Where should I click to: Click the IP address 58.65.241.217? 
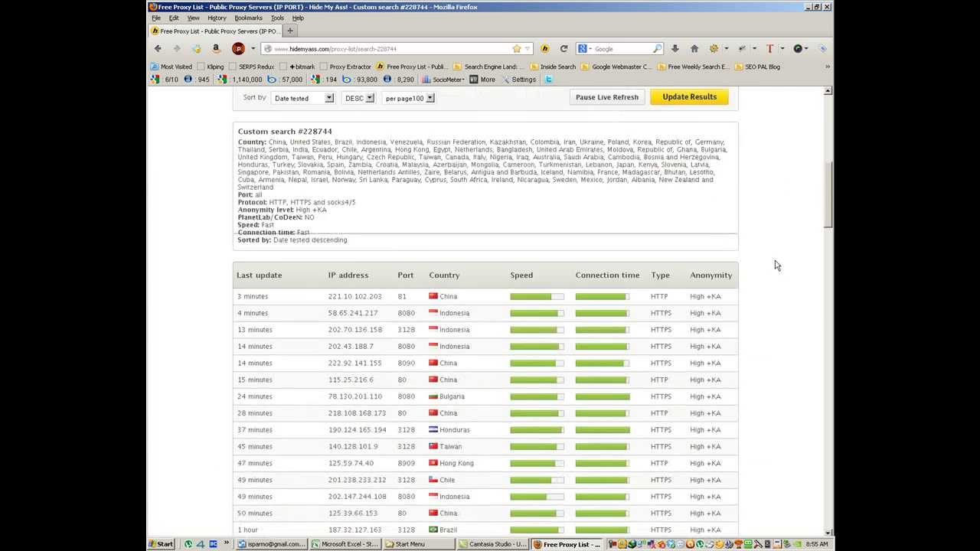[353, 313]
